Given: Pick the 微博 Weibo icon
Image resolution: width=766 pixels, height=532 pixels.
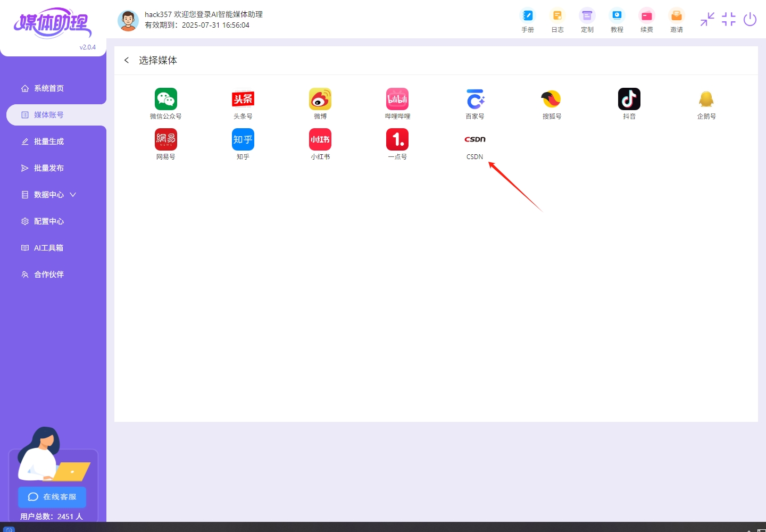Looking at the screenshot, I should pos(320,99).
